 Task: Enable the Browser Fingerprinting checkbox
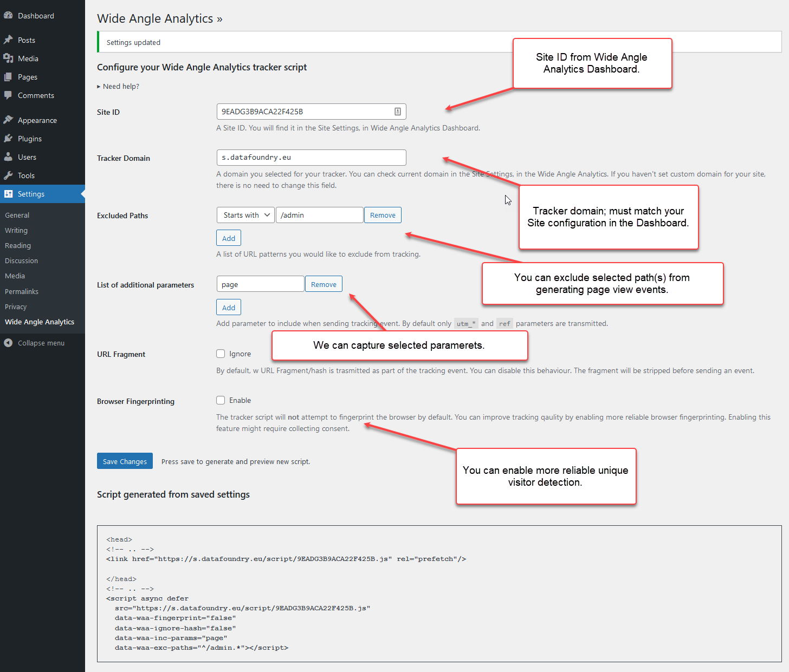[x=221, y=400]
